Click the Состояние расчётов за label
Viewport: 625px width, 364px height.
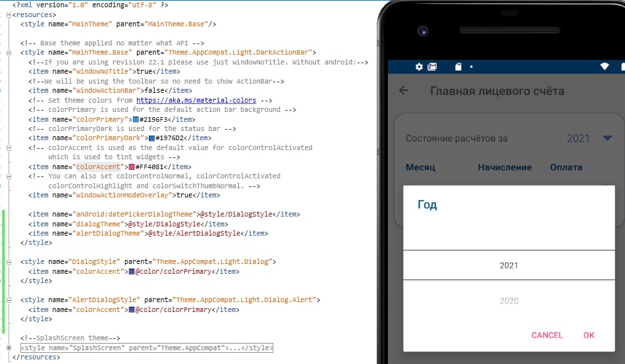tap(456, 139)
